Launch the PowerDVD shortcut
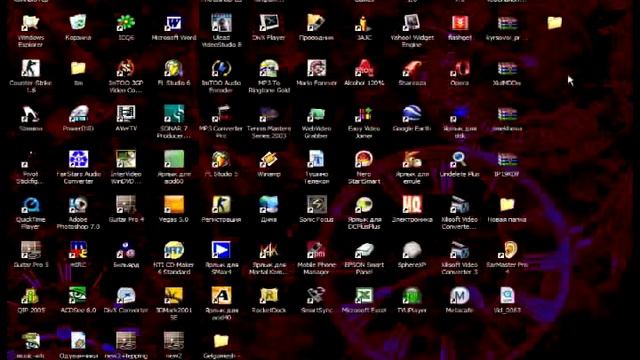The height and width of the screenshot is (360, 640). pos(78,114)
